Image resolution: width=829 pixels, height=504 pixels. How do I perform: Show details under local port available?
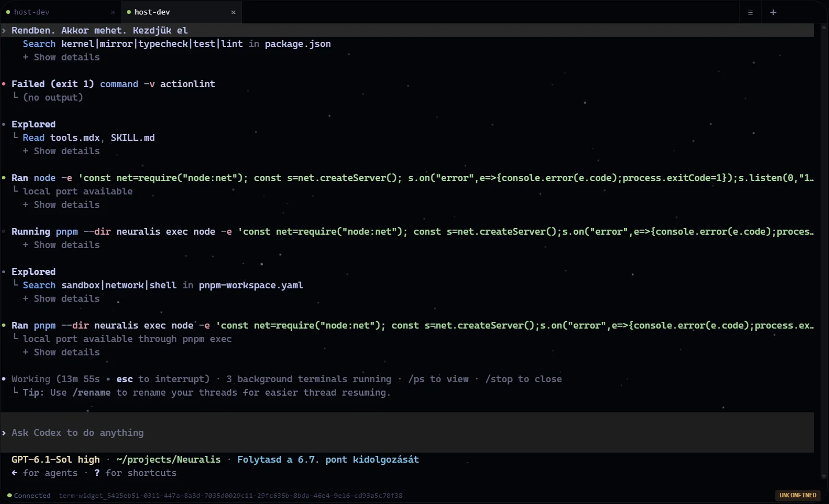click(61, 205)
